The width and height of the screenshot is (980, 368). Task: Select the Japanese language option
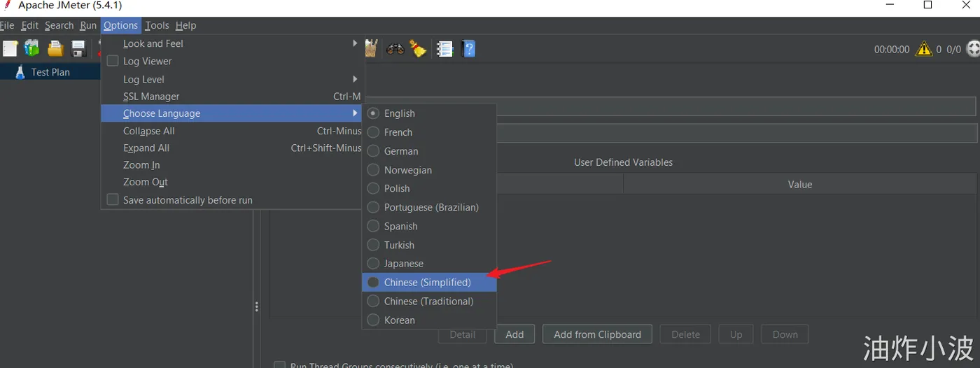click(429, 264)
